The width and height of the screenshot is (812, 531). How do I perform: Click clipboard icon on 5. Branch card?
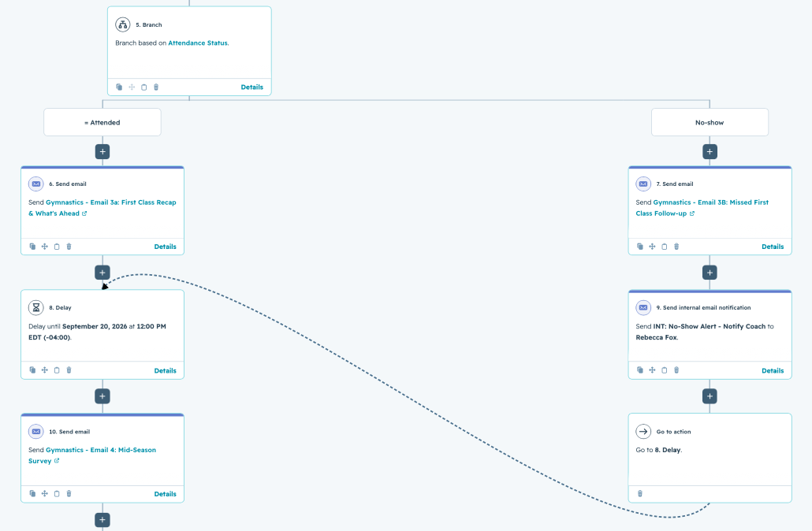point(144,87)
